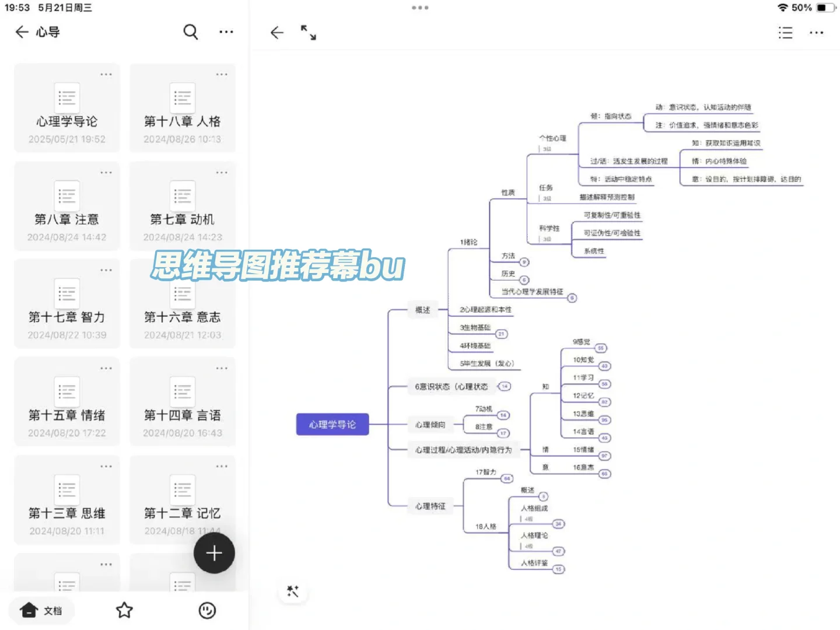Enter fullscreen mode for the mind map

[309, 33]
